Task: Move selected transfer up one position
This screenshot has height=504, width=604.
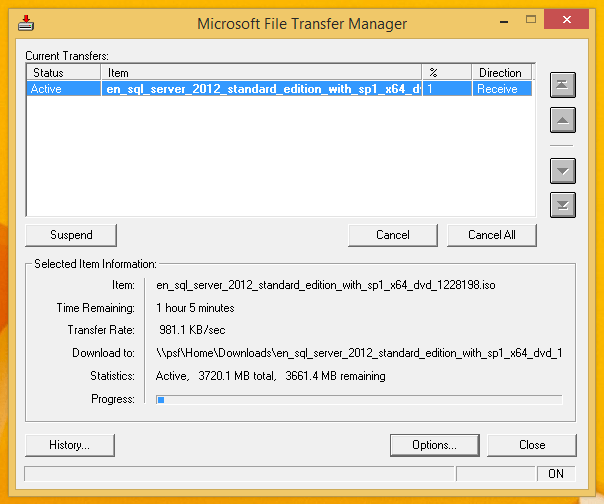Action: click(562, 120)
